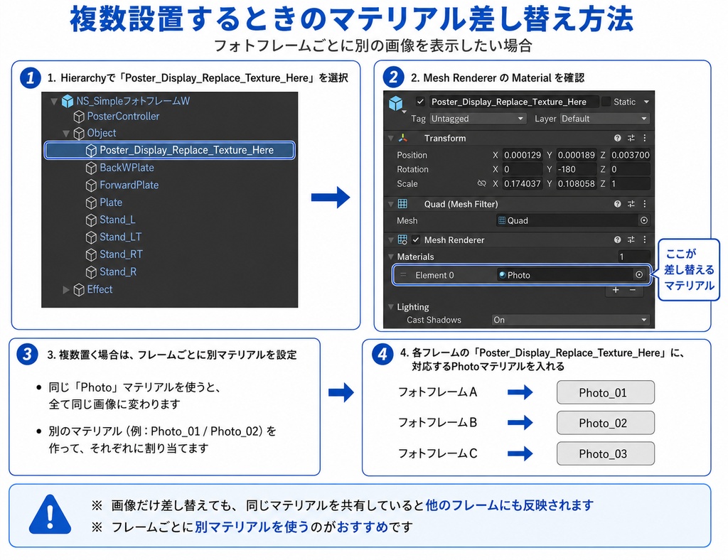Image resolution: width=728 pixels, height=560 pixels.
Task: Enable the Static checkbox
Action: 606,102
